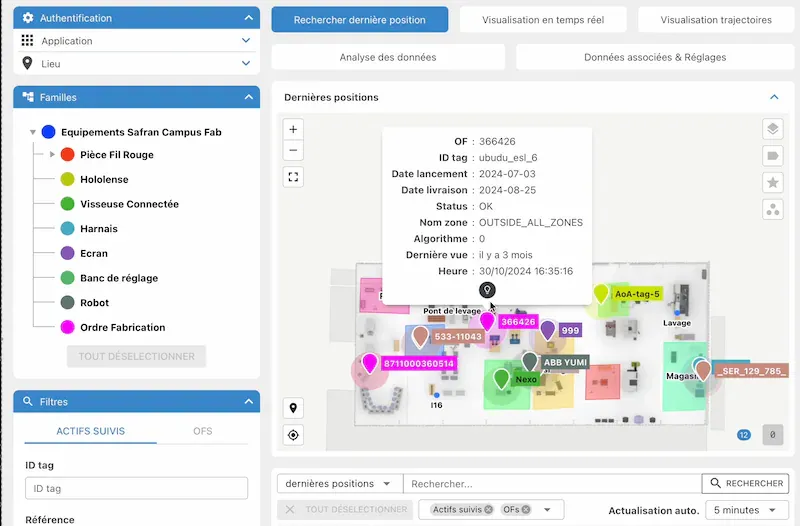The width and height of the screenshot is (800, 526).
Task: Expand the Application dropdown
Action: [246, 40]
